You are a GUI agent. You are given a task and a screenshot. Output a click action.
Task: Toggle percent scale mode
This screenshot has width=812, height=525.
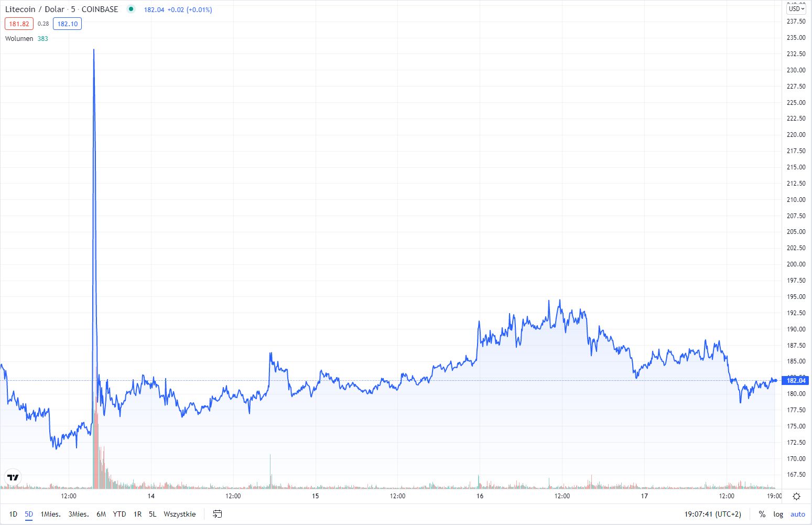click(762, 514)
